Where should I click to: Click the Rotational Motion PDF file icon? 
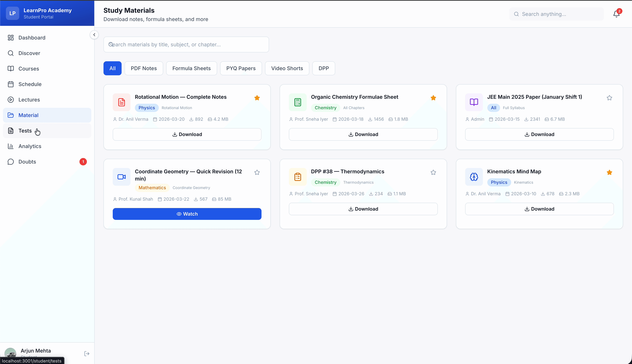click(x=122, y=102)
